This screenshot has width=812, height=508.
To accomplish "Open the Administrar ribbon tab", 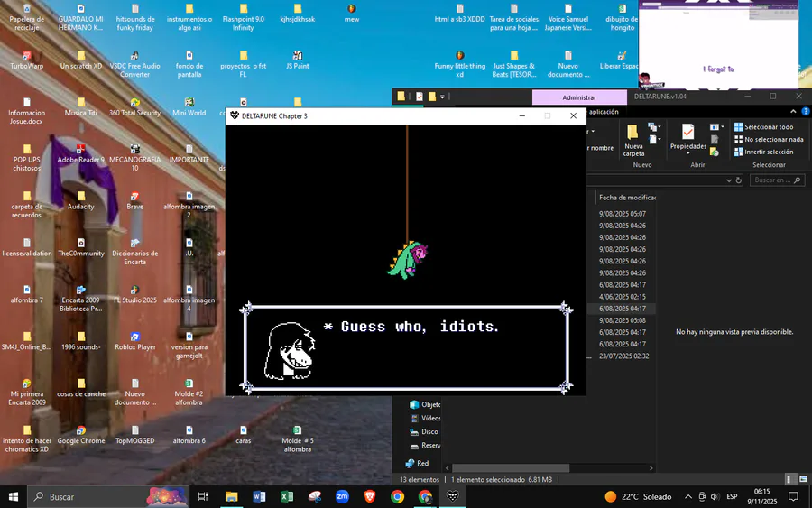I will (579, 97).
